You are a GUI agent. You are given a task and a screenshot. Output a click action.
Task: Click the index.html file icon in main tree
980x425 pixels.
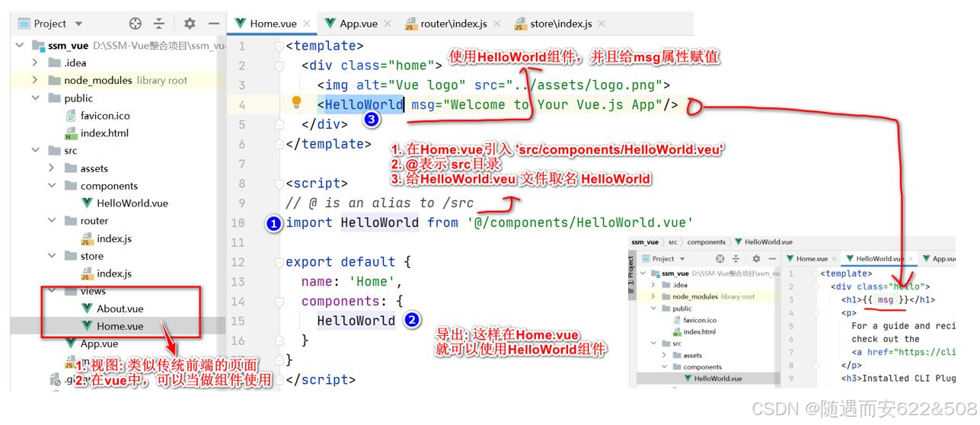tap(71, 133)
